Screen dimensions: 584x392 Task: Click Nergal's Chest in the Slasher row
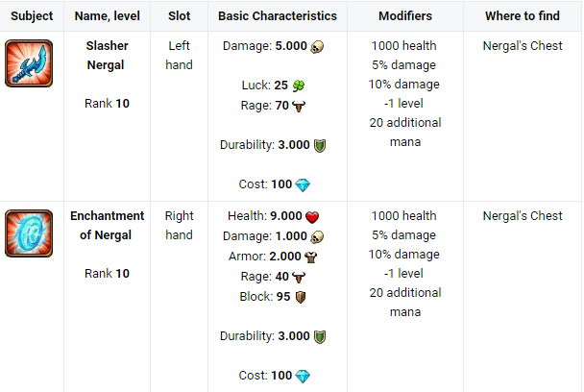523,46
